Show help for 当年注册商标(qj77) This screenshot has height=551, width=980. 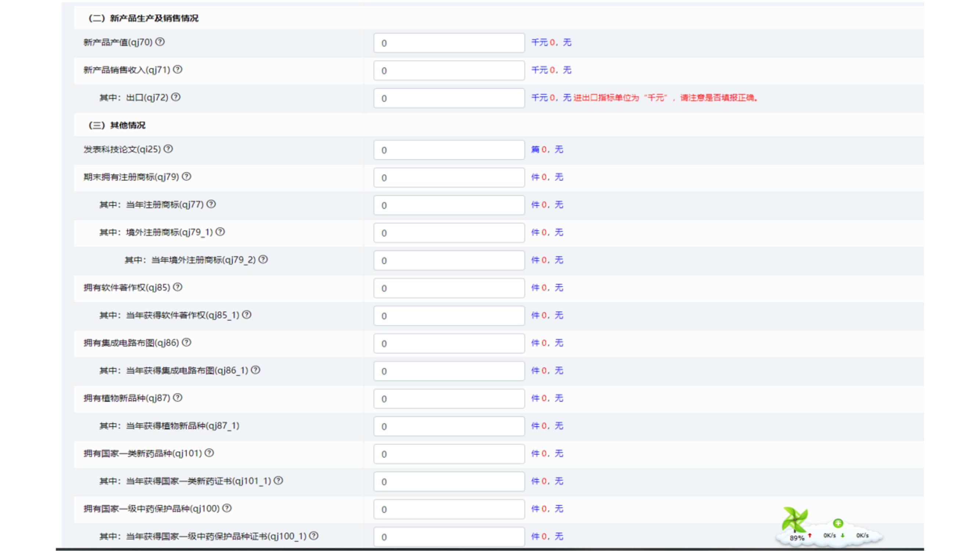(x=211, y=205)
